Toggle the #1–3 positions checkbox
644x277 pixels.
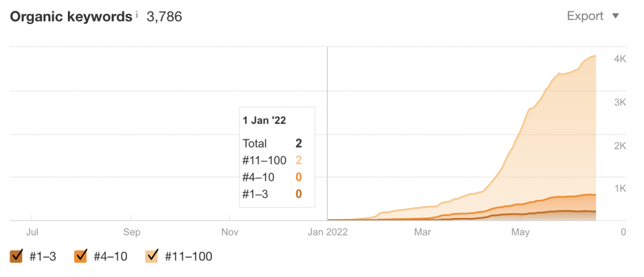coord(17,256)
